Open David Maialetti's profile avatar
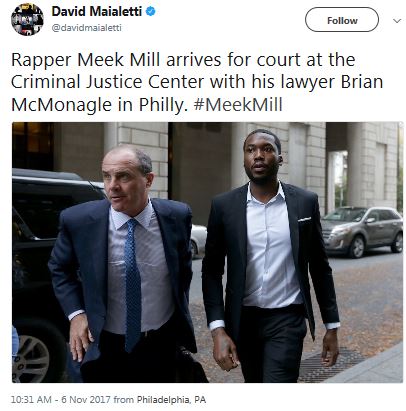This screenshot has height=411, width=406. [x=27, y=20]
